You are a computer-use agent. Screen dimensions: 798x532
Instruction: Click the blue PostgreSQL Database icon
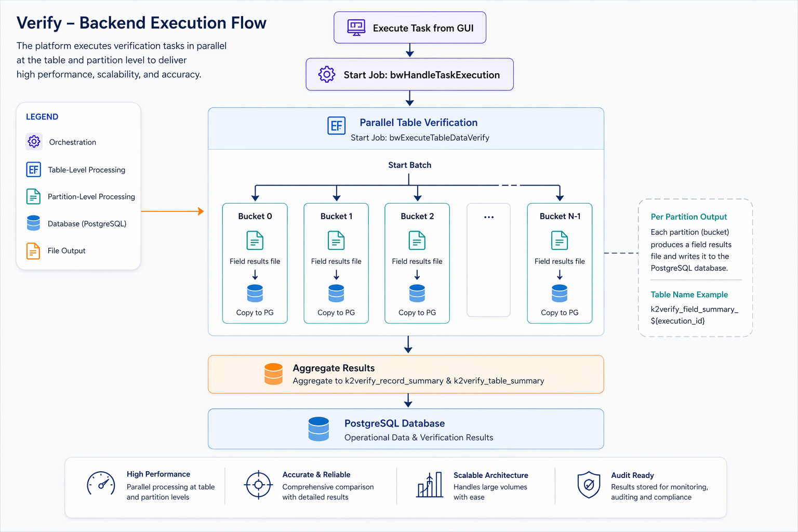coord(318,429)
